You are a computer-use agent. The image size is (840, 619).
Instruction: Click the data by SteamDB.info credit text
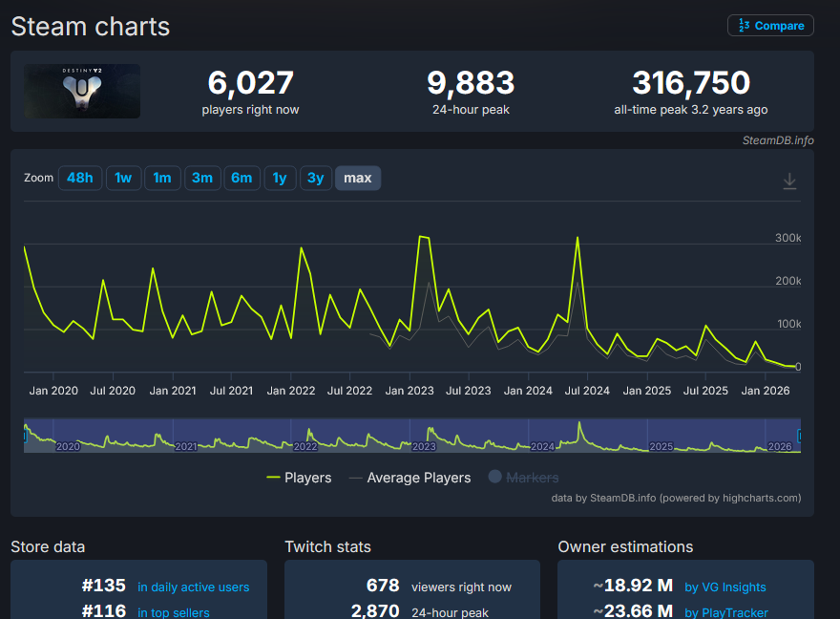676,498
